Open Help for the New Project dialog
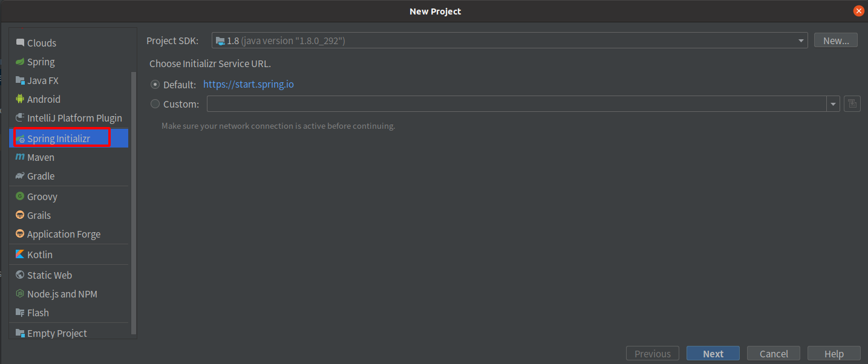Screen dimensions: 868x364 834,354
